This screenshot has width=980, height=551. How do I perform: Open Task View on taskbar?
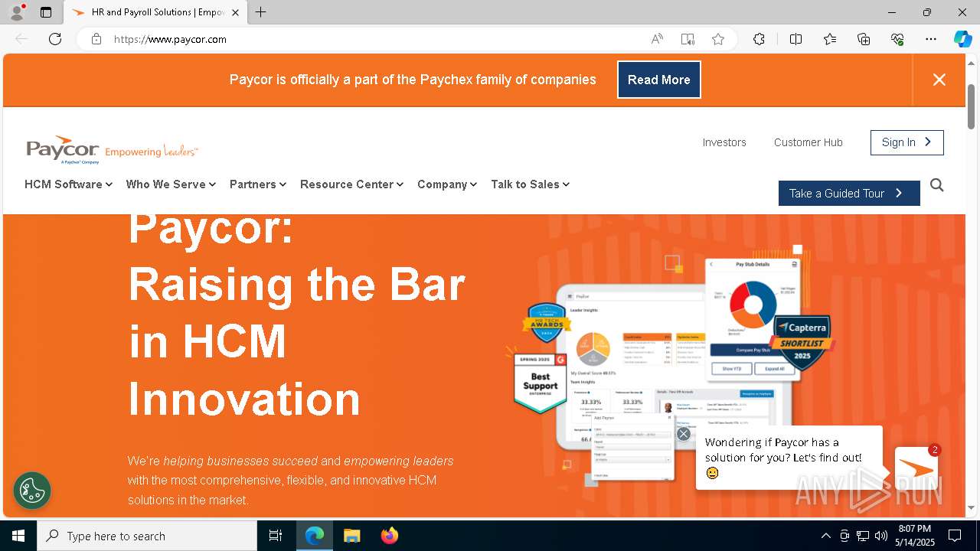tap(276, 536)
